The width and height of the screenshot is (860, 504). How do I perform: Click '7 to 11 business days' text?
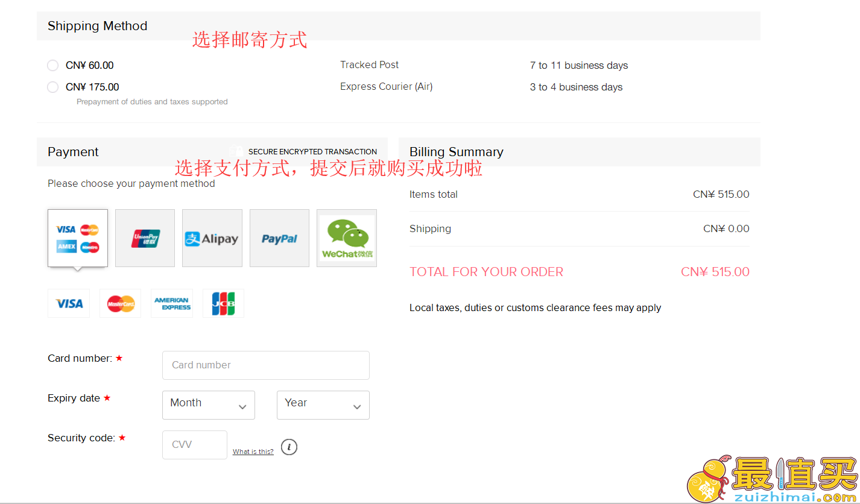579,65
